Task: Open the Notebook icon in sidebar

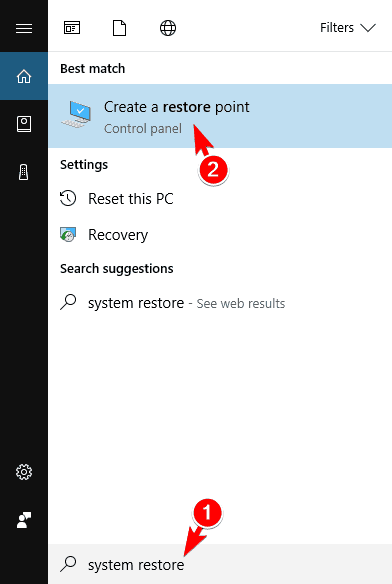Action: pyautogui.click(x=24, y=124)
